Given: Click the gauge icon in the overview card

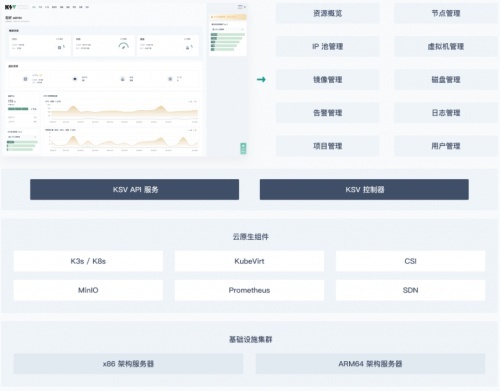Looking at the screenshot, I should coord(123,46).
